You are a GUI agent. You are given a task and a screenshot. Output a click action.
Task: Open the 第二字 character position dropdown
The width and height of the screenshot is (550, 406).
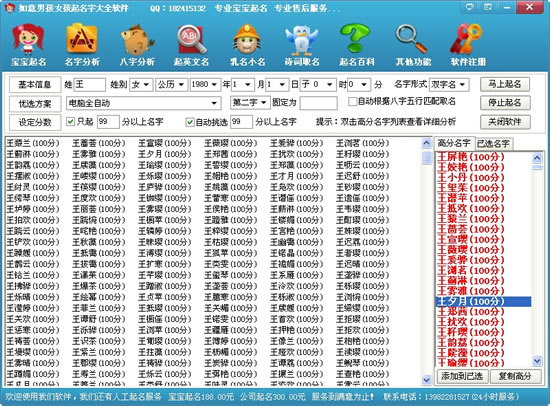point(250,102)
